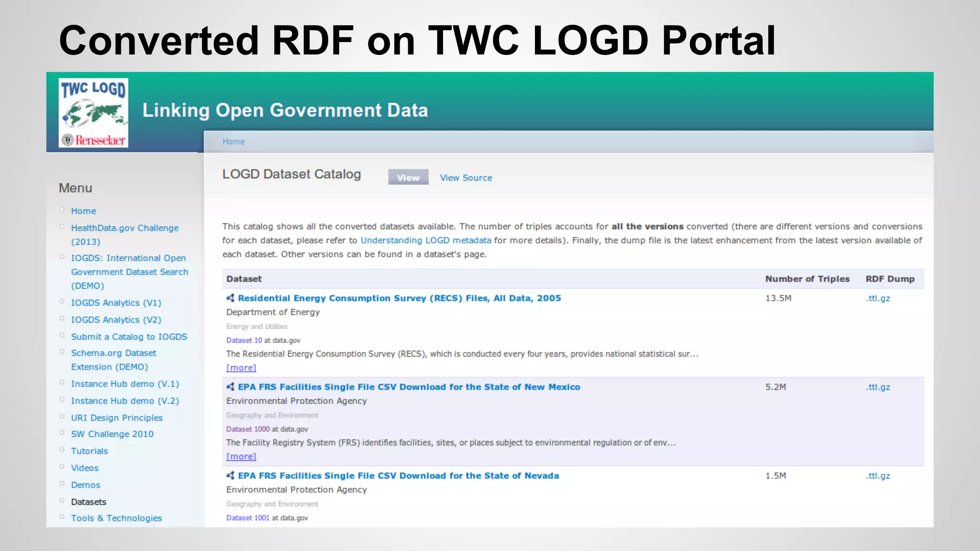
Task: Open URI Design Principles link
Action: (x=117, y=418)
